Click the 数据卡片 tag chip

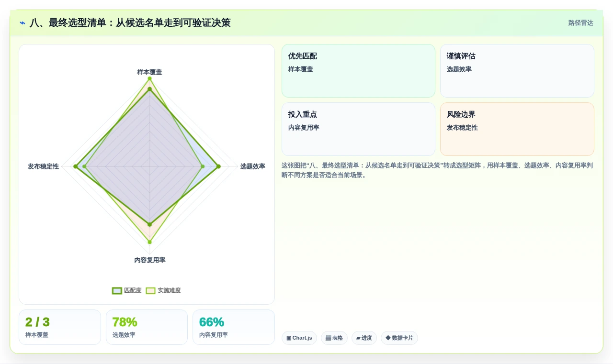[x=399, y=338]
